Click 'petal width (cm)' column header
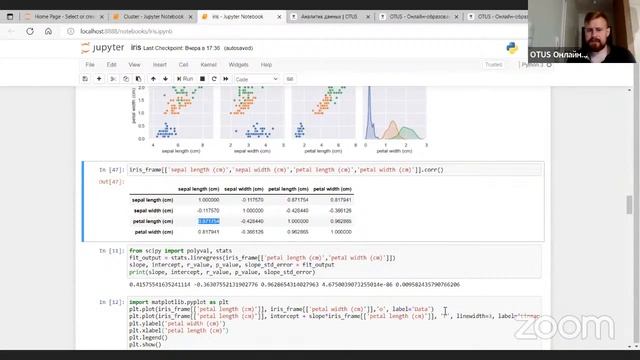 pyautogui.click(x=332, y=189)
